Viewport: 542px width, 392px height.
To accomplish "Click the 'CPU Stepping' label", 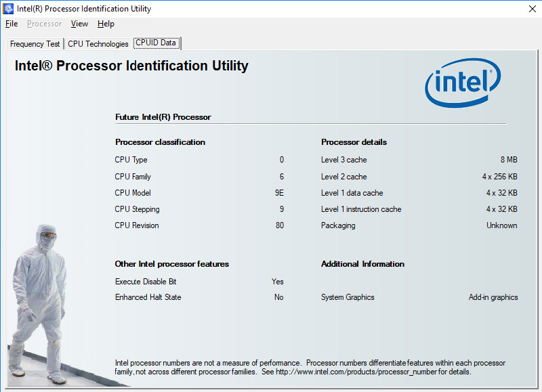I will coord(138,209).
